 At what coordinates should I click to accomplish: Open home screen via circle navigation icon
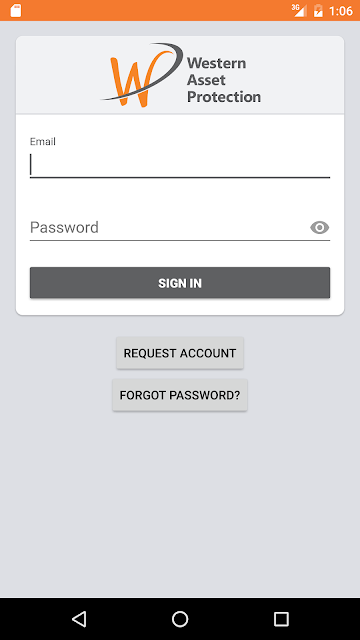tap(180, 619)
